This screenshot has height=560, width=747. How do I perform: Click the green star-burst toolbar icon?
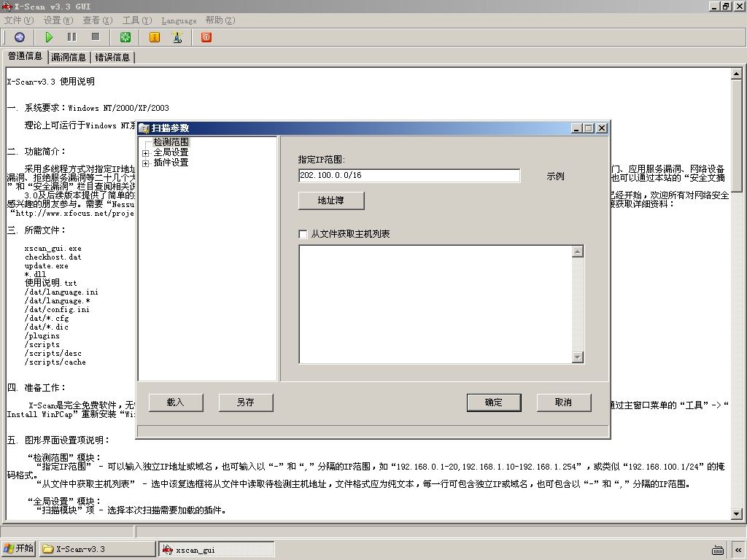pyautogui.click(x=125, y=37)
